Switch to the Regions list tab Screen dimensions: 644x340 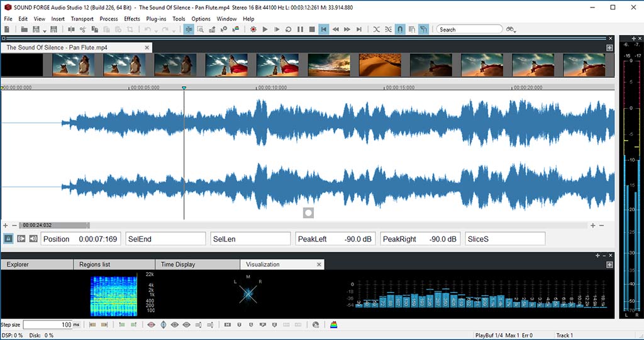pos(114,265)
